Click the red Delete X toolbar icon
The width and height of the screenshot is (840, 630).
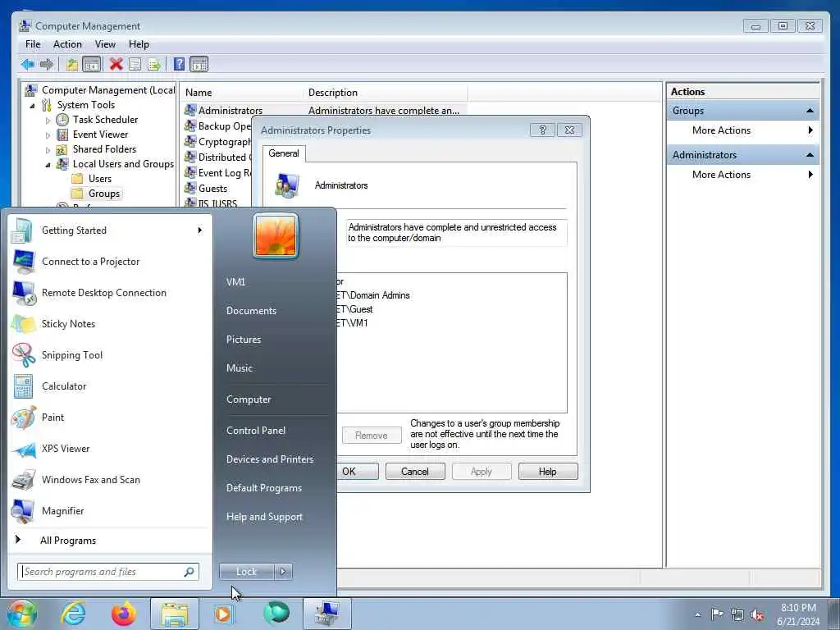coord(116,65)
